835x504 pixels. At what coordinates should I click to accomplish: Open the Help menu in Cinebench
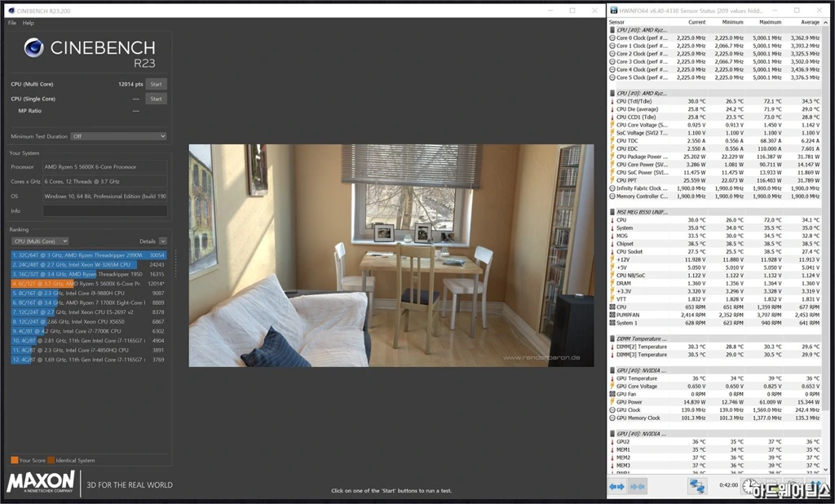29,23
